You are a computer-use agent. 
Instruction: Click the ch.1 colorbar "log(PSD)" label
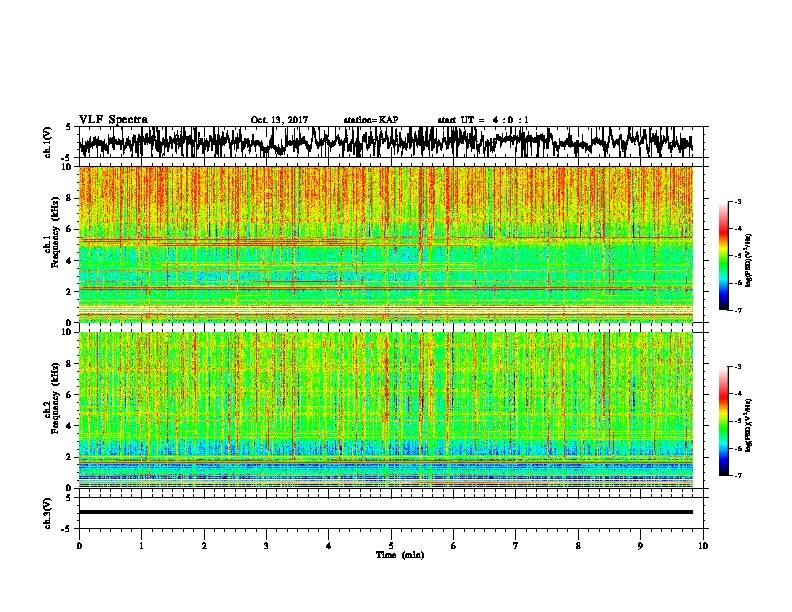pyautogui.click(x=748, y=261)
